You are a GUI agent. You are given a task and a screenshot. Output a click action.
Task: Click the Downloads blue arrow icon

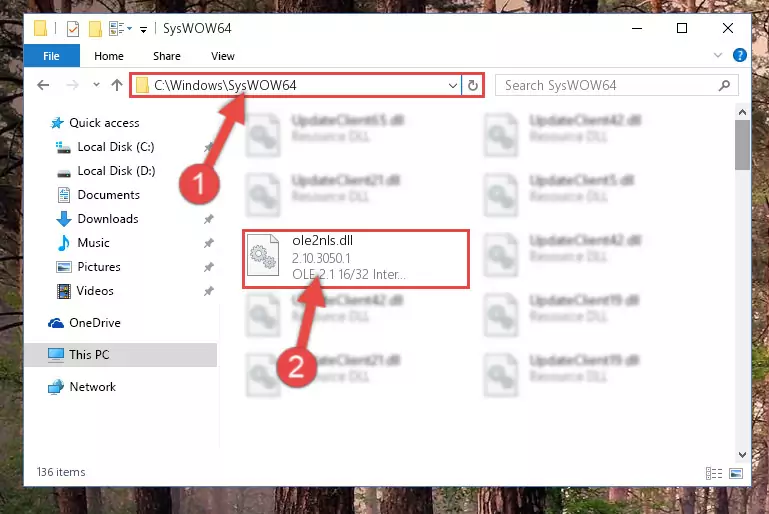click(x=64, y=219)
